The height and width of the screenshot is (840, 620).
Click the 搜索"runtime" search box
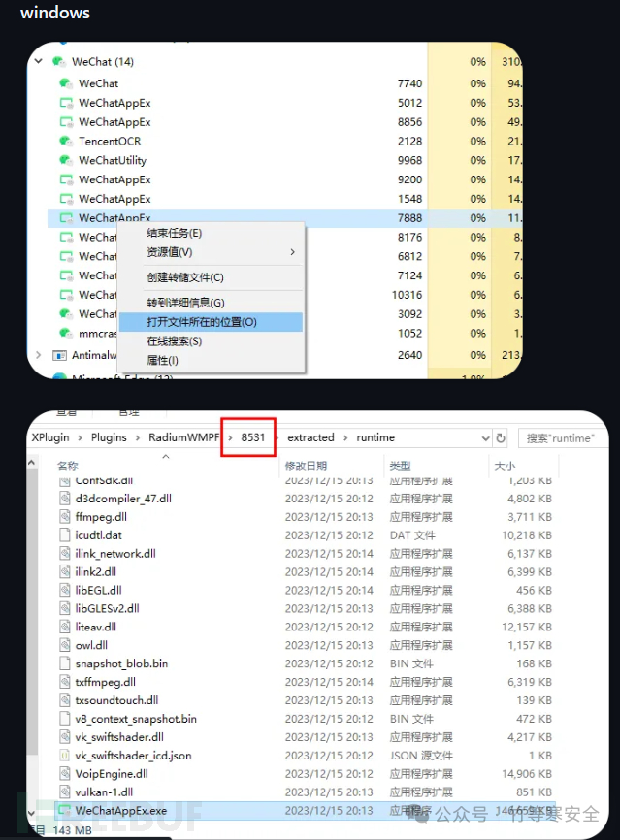562,438
